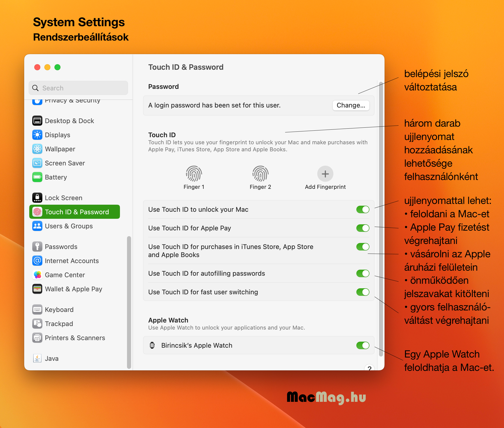Click the Birincsik's Apple Watch label

coord(197,345)
